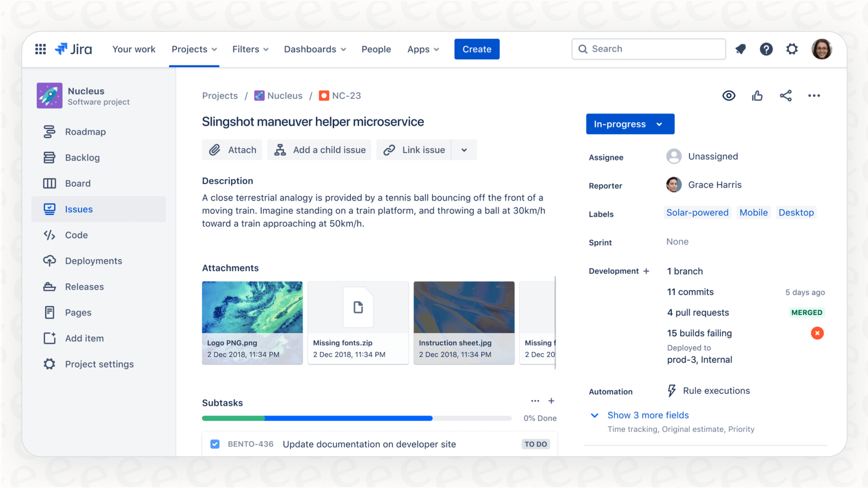Click the Subtasks progress bar
This screenshot has width=868, height=488.
coord(357,418)
